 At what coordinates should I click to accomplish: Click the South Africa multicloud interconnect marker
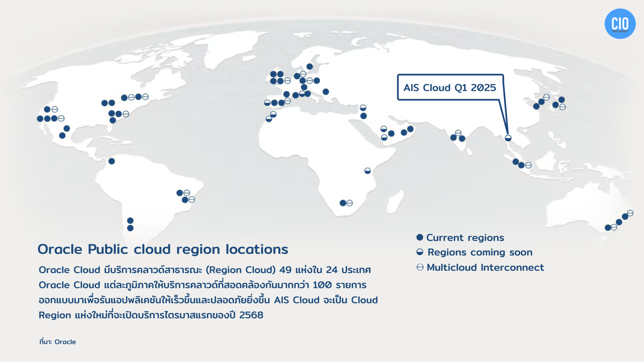click(x=350, y=203)
